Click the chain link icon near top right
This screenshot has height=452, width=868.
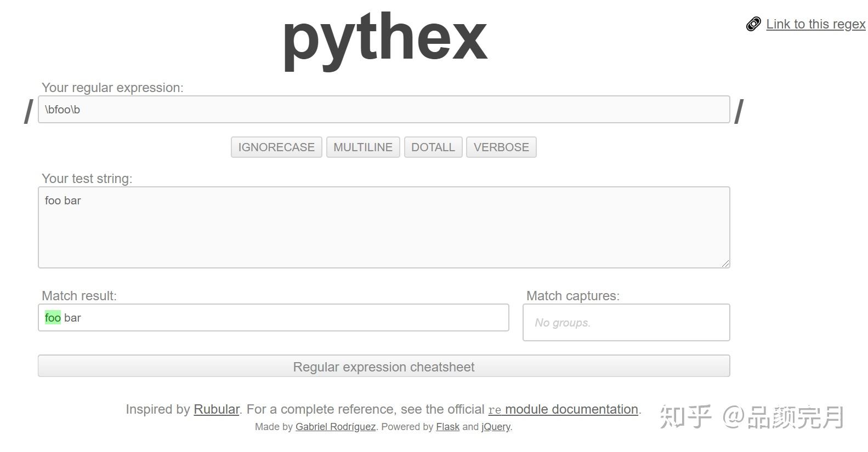tap(753, 24)
